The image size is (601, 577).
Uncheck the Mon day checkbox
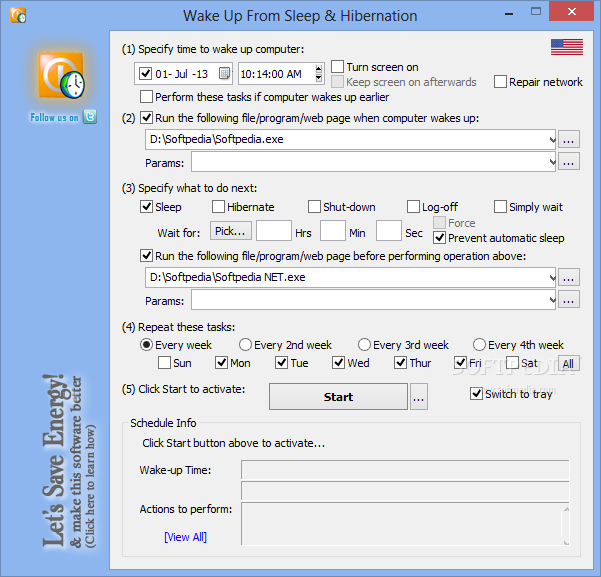tap(221, 363)
